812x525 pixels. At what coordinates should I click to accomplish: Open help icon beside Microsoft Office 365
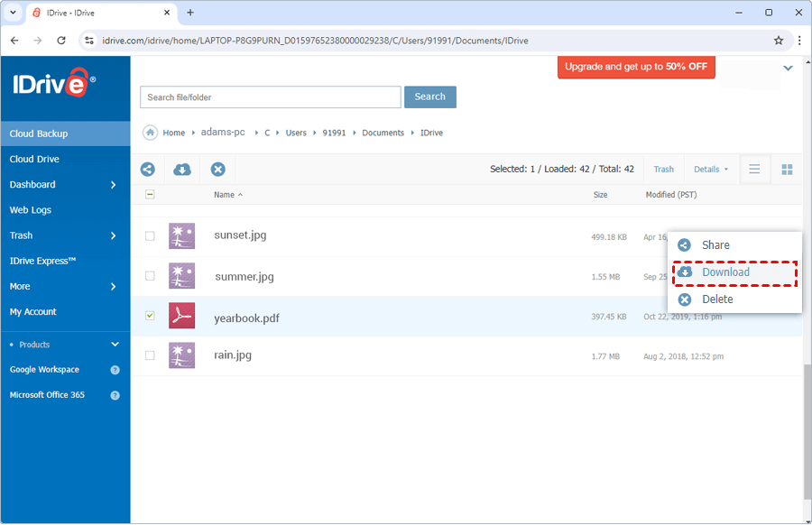tap(115, 395)
